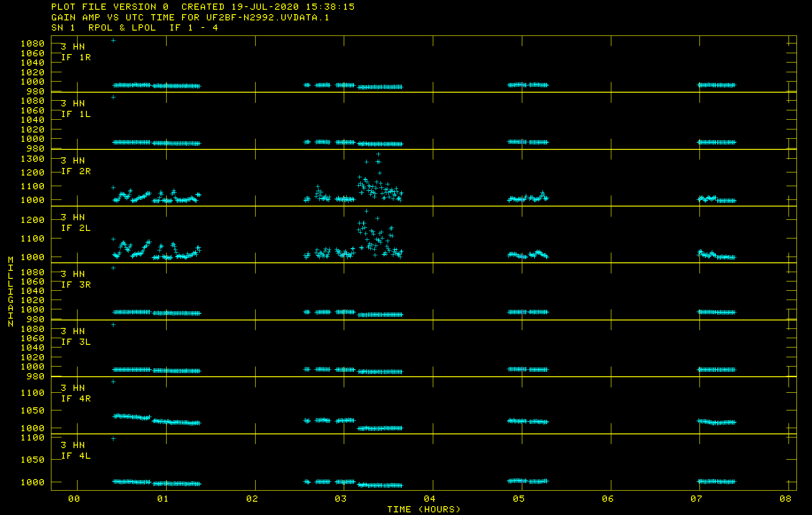
Task: Click the IF 4R panel label
Action: point(76,398)
